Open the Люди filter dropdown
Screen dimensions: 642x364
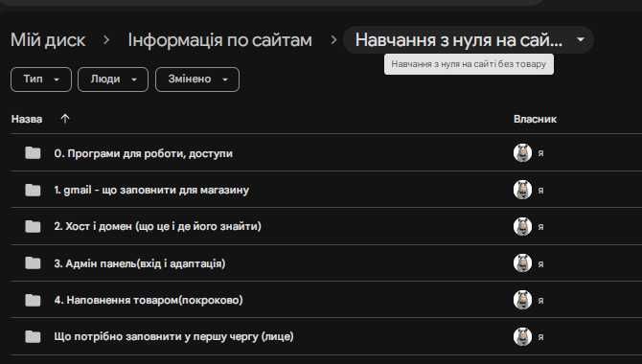[x=113, y=79]
